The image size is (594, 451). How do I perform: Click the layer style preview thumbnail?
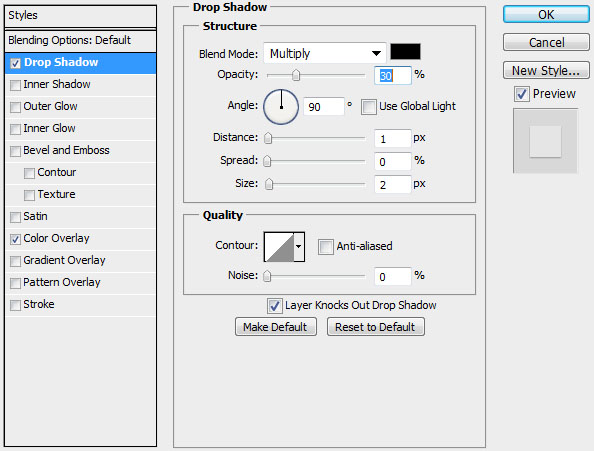pyautogui.click(x=545, y=141)
